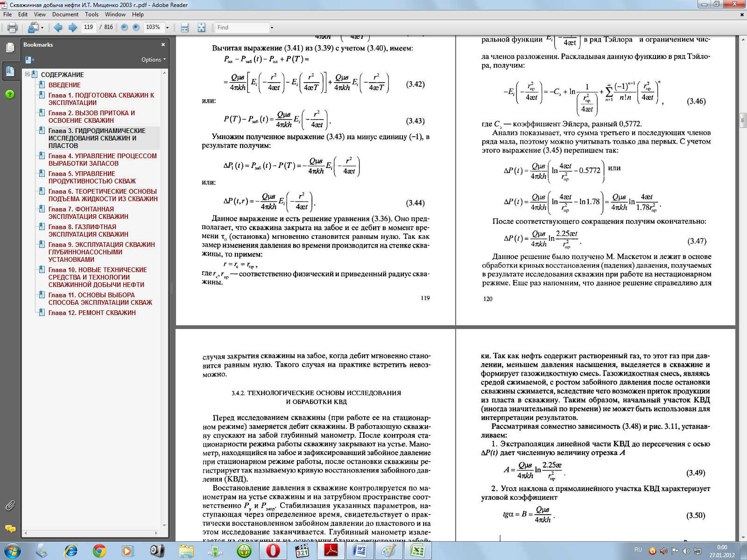Jump to ВВЕДЕНИЕ bookmark

64,85
